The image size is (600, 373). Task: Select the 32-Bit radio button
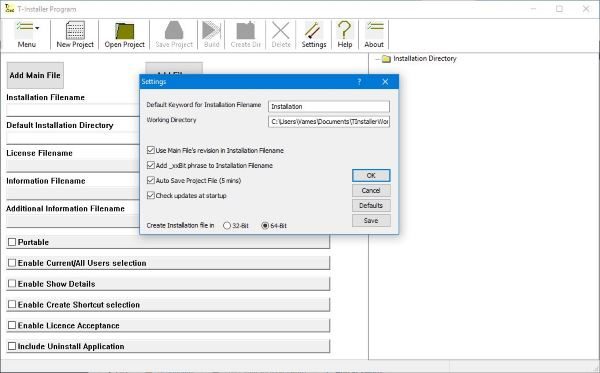point(227,226)
